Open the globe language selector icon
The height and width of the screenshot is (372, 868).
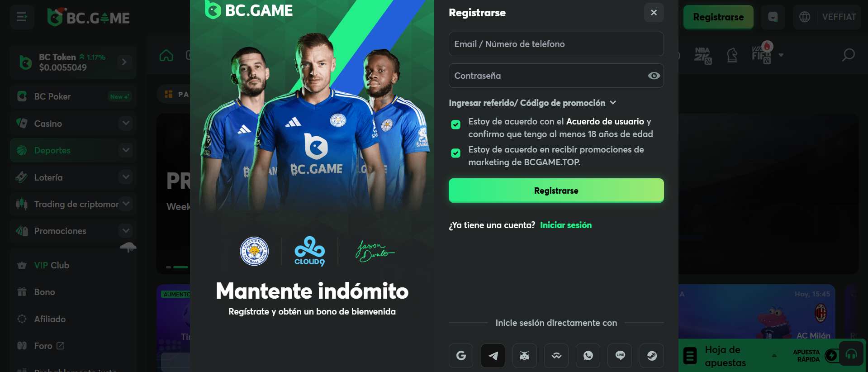coord(805,17)
